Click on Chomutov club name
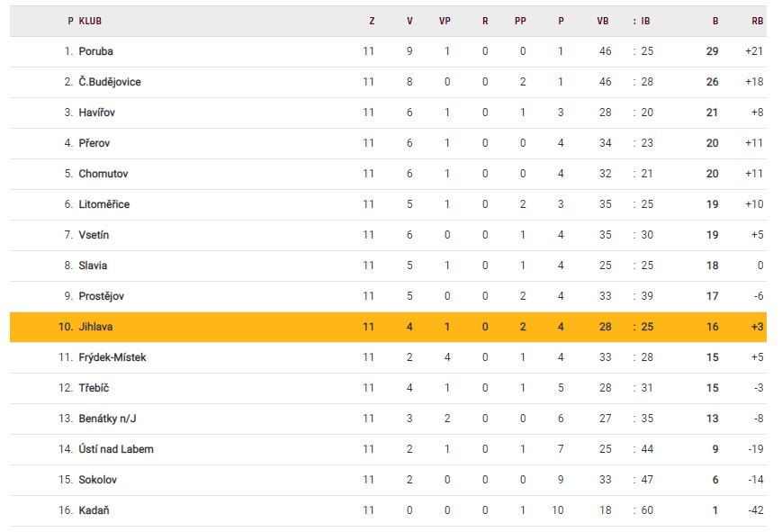782x532 pixels. (103, 174)
